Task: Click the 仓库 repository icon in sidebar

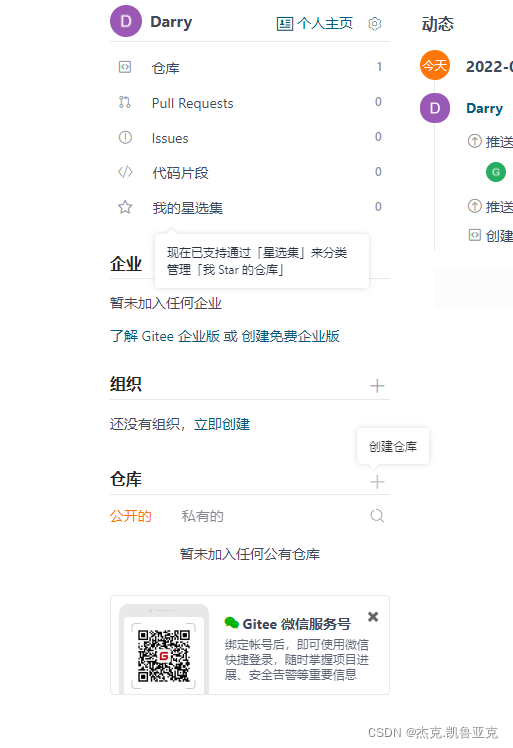Action: (125, 67)
